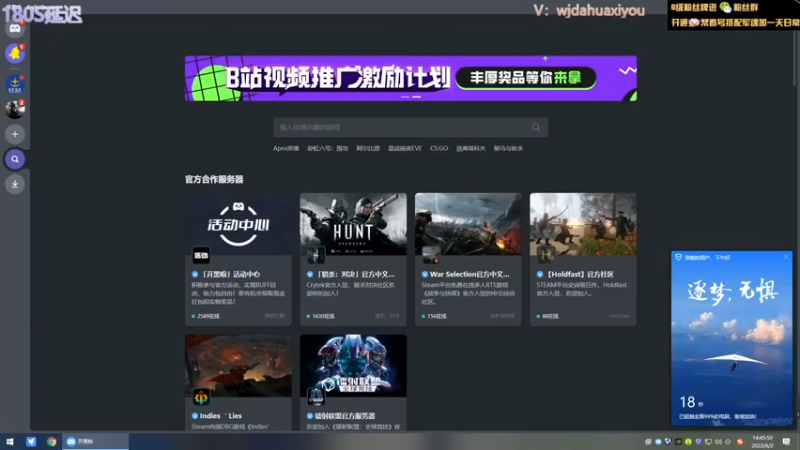Image resolution: width=800 pixels, height=450 pixels.
Task: Close the blue 逐梦无惧 popup ad
Action: [786, 257]
